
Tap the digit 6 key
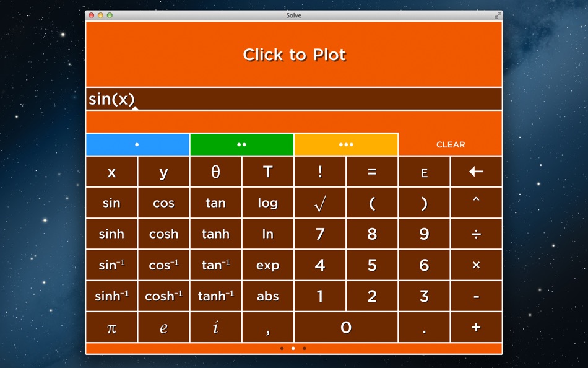pos(424,266)
